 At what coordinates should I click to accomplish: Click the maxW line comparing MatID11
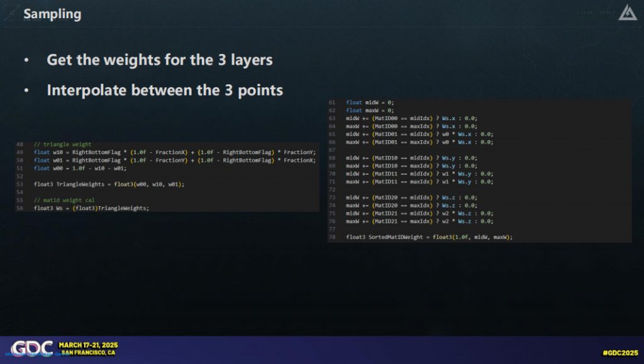point(419,182)
